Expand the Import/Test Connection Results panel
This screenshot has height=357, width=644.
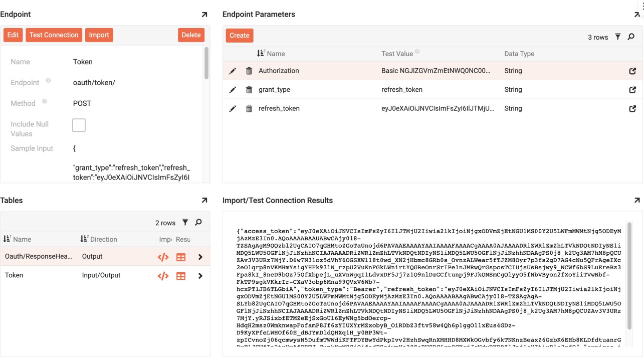click(x=636, y=201)
